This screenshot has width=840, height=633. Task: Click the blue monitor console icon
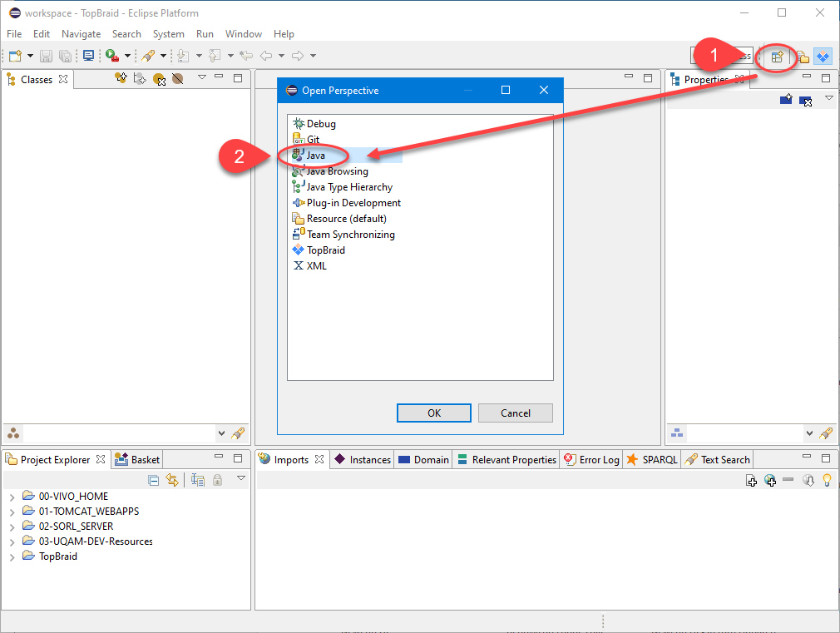tap(89, 56)
